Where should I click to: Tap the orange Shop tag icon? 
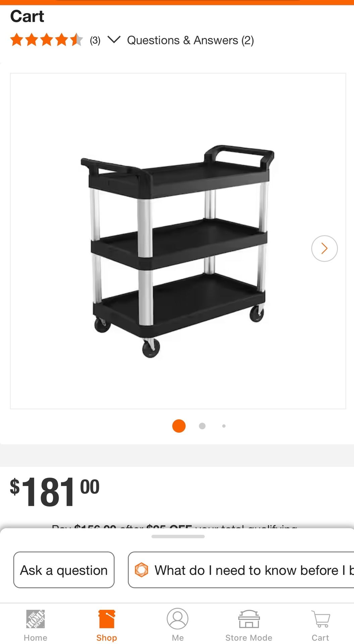pos(107,619)
